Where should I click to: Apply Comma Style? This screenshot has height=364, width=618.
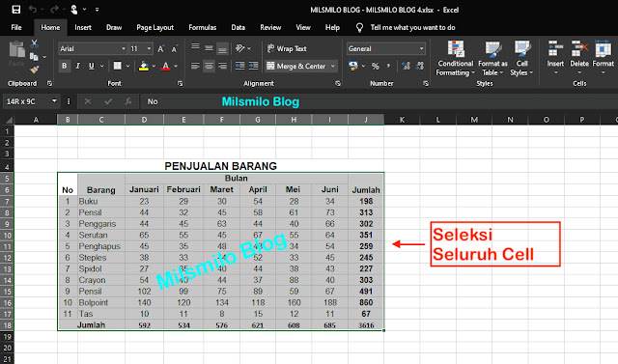(388, 66)
